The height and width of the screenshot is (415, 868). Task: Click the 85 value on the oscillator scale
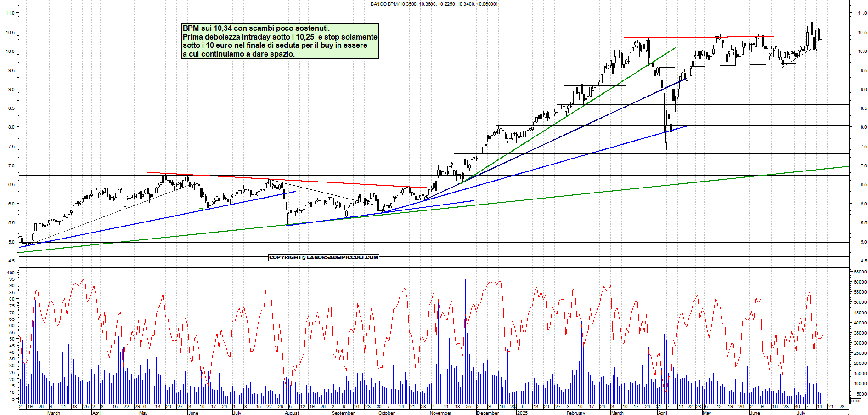click(12, 292)
